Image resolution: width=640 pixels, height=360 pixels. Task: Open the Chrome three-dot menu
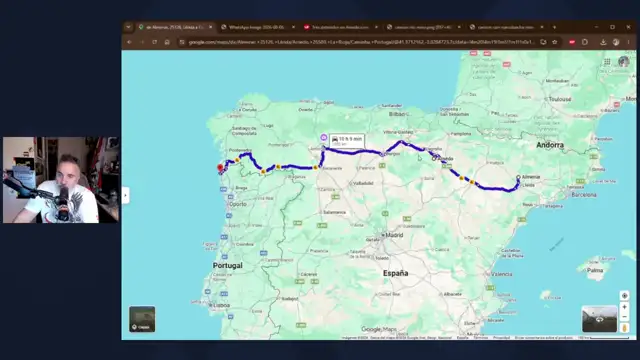click(629, 42)
